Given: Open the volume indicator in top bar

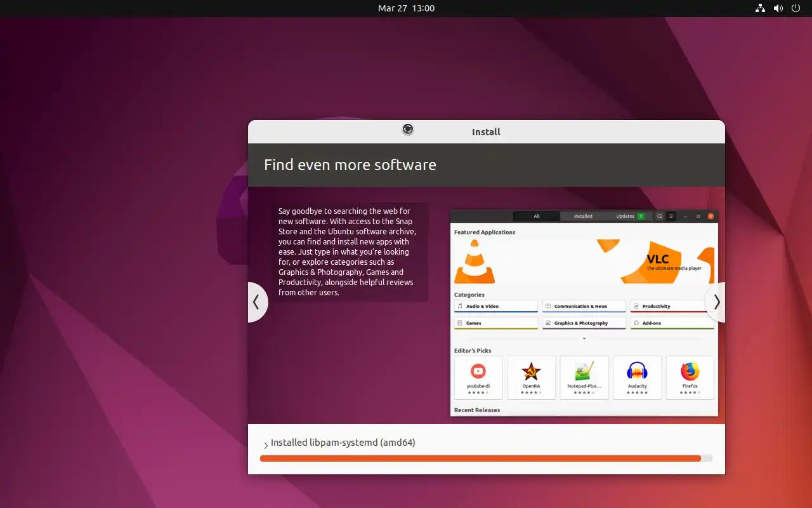Looking at the screenshot, I should pos(778,8).
